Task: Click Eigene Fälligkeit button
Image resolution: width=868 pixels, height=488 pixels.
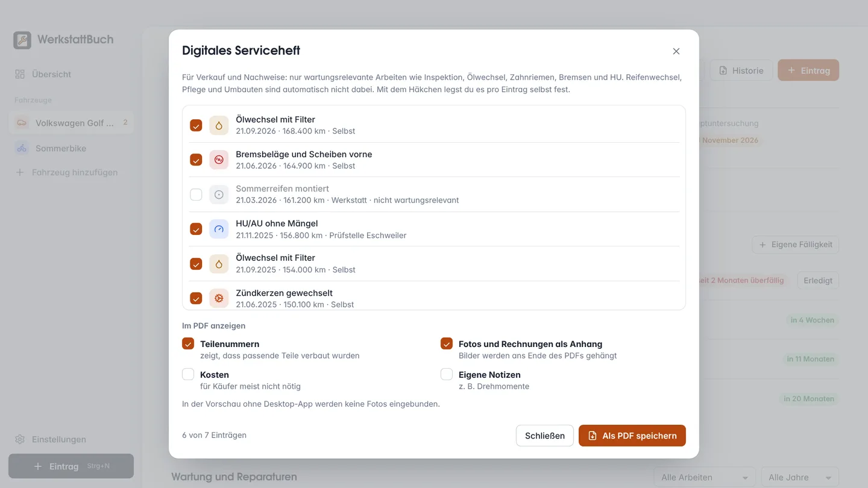Action: 796,245
